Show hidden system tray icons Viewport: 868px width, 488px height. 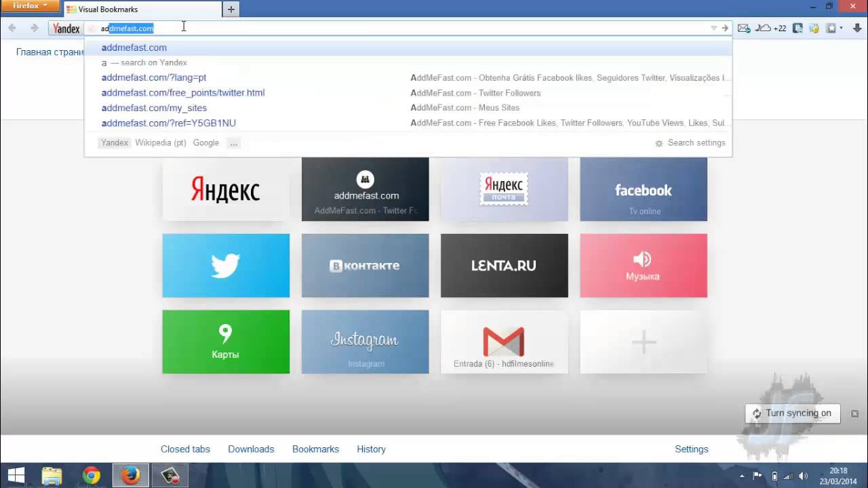743,476
